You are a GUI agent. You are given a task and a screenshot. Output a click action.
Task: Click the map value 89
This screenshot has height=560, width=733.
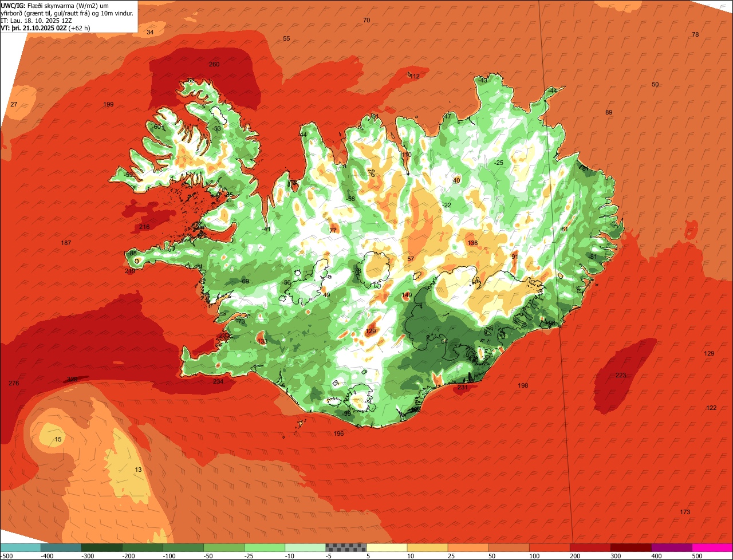[609, 112]
